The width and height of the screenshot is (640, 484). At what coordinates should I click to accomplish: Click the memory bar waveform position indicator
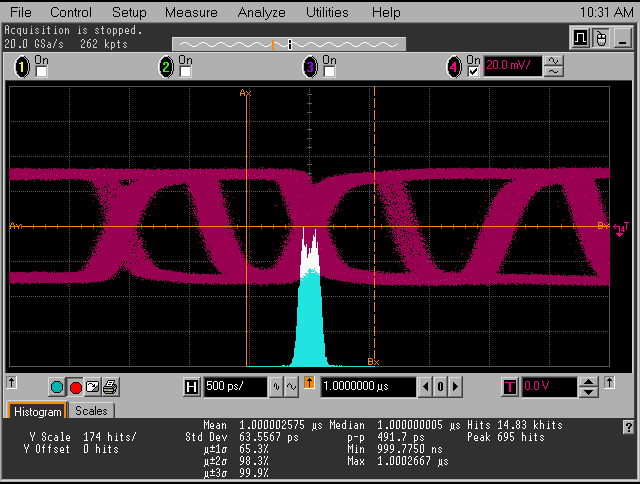click(290, 45)
